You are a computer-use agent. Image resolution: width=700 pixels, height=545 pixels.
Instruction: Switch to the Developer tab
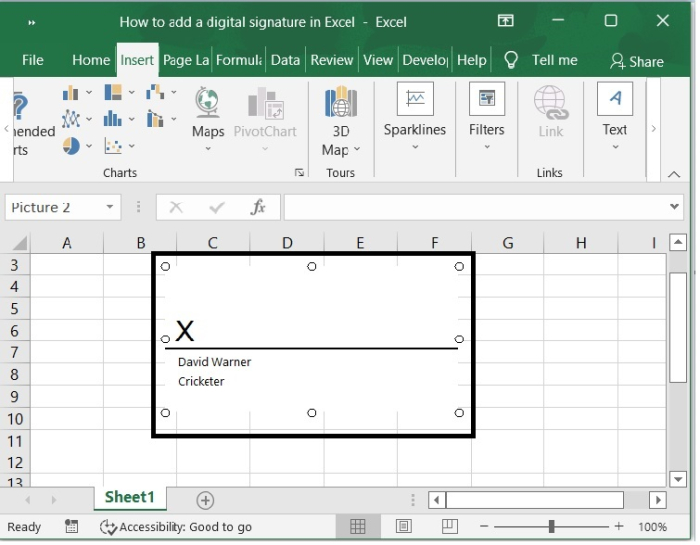[x=425, y=60]
